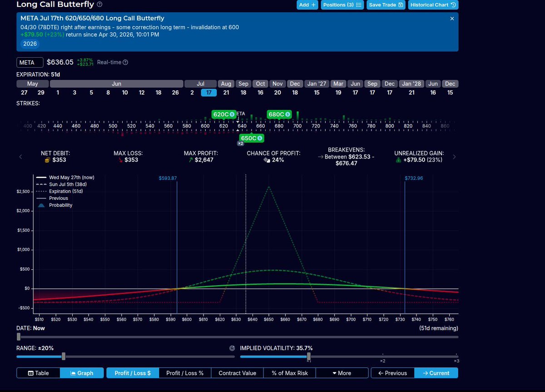Click the Breakevens arrow icon

[320, 157]
